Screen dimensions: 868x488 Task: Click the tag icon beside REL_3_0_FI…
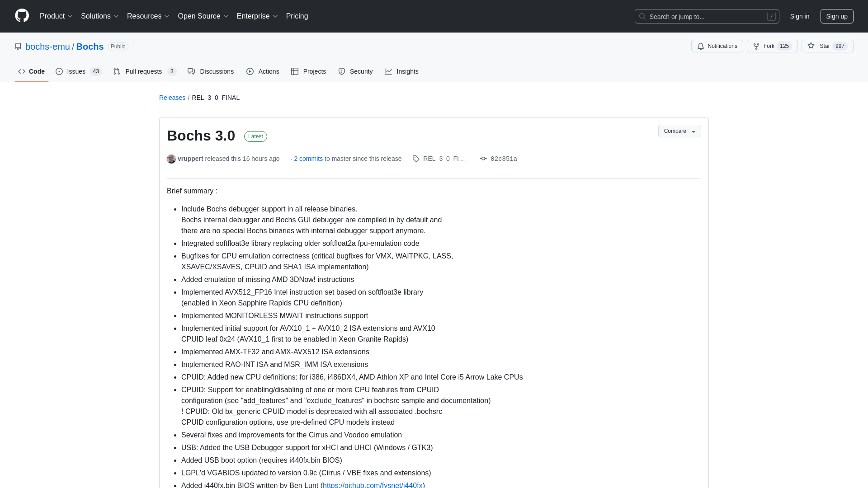[x=416, y=159]
